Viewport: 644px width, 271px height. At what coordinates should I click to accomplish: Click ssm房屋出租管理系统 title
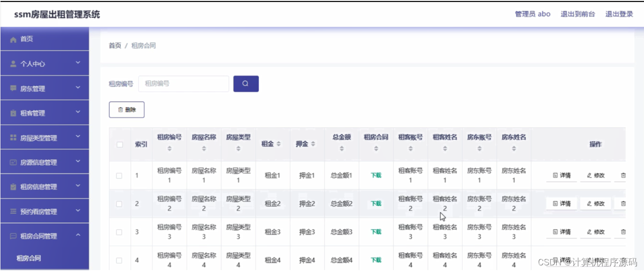[57, 15]
